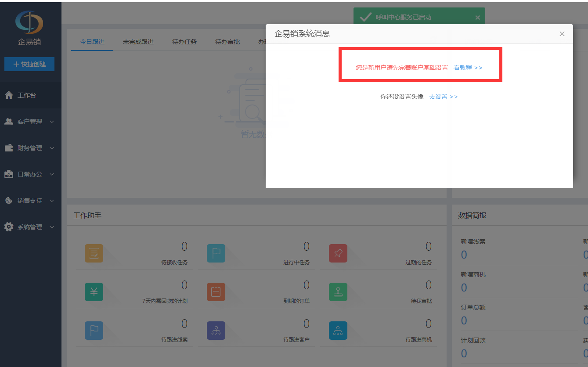Click the green yen payment plan icon
The width and height of the screenshot is (588, 367).
(94, 292)
